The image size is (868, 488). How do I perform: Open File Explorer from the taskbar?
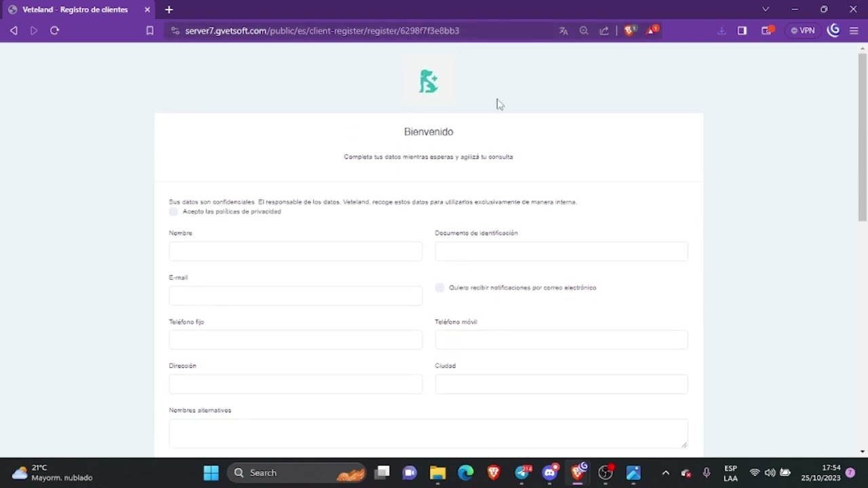(x=437, y=472)
